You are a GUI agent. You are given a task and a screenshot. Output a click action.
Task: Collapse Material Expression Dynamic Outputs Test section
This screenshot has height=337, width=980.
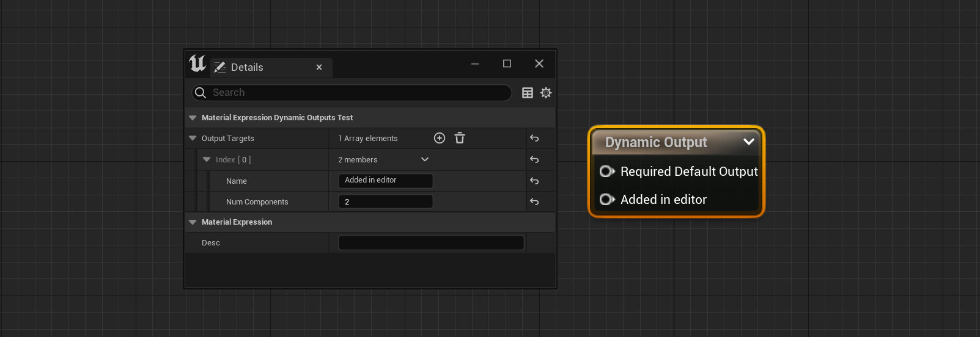pyautogui.click(x=193, y=118)
